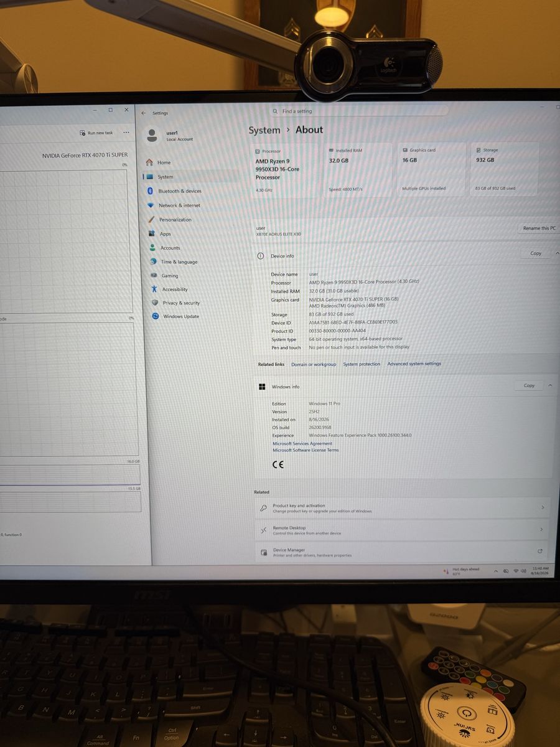Click the Product ID value 00330-80000-00000-AA404
Screen dimensions: 560x747
pyautogui.click(x=337, y=331)
